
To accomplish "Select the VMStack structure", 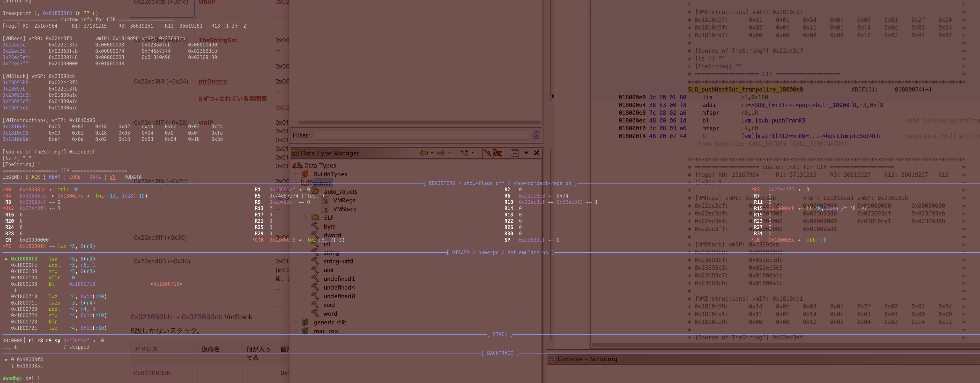I will [x=345, y=209].
